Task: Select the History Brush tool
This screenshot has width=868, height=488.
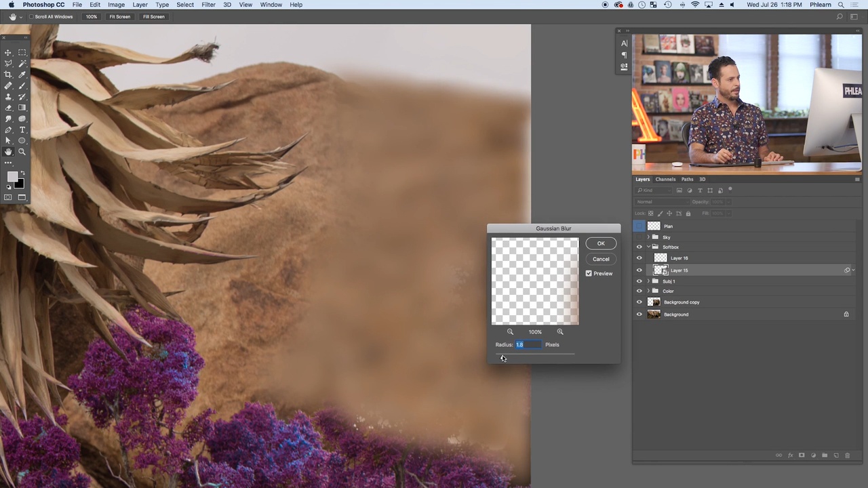Action: click(22, 96)
